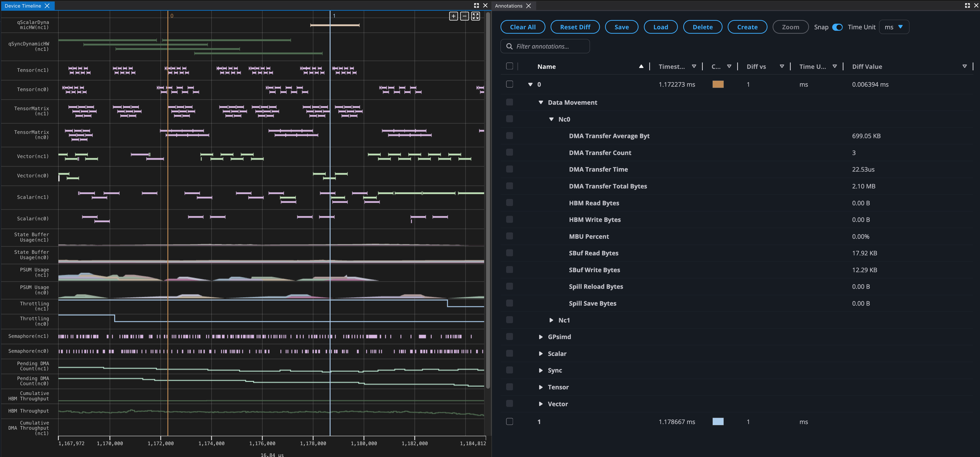This screenshot has height=457, width=980.
Task: Open the Time Unit ms dropdown
Action: (x=894, y=27)
